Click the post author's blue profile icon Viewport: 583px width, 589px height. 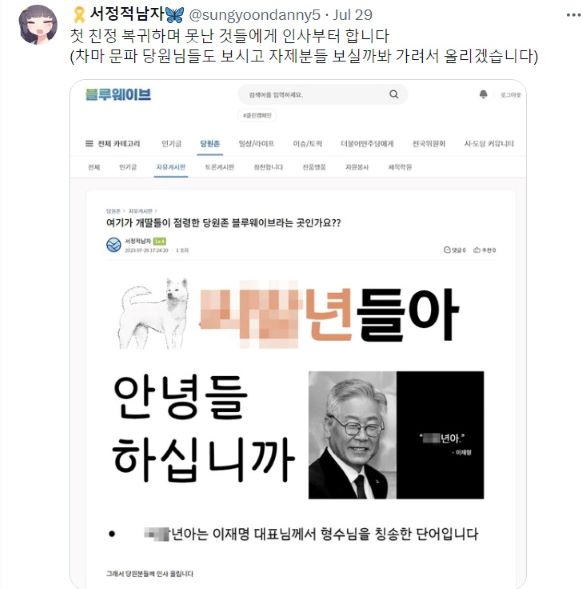point(113,245)
